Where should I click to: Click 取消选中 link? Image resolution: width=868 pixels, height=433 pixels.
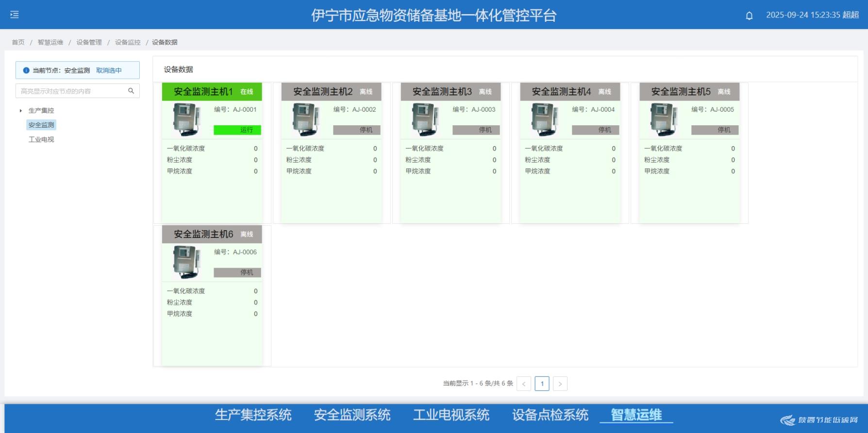point(109,70)
